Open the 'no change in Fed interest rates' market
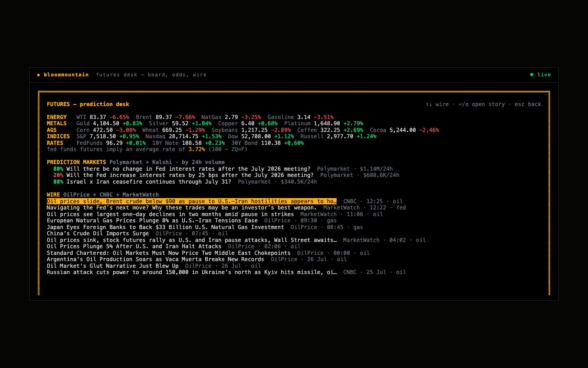588x368 pixels. tap(188, 169)
